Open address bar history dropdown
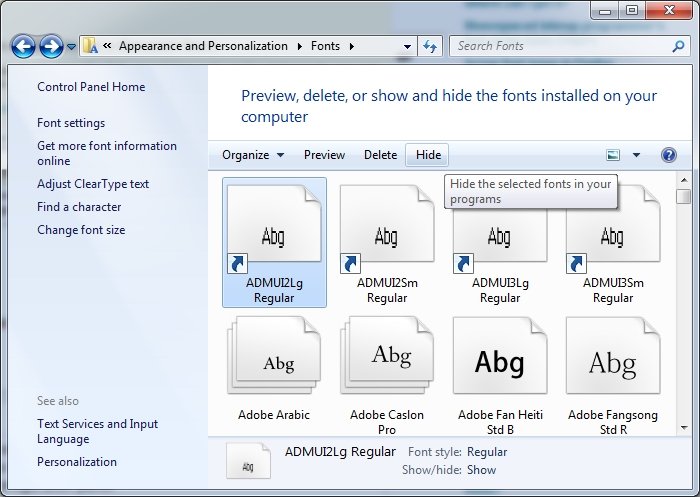The width and height of the screenshot is (700, 497). point(407,46)
